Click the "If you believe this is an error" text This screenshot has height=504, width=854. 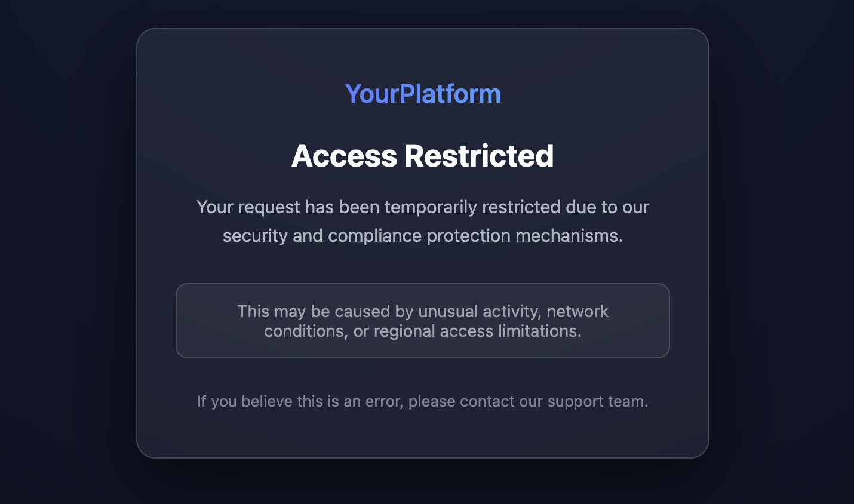tap(300, 401)
